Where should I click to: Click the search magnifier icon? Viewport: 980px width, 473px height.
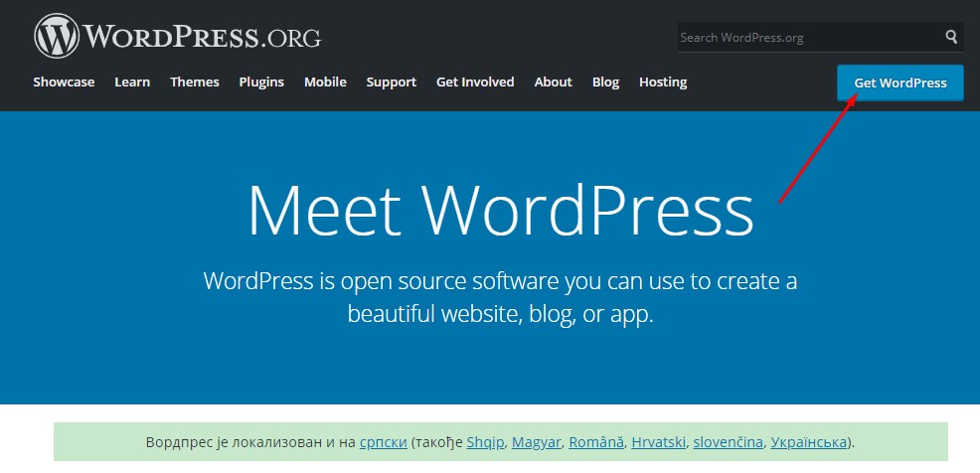[951, 37]
